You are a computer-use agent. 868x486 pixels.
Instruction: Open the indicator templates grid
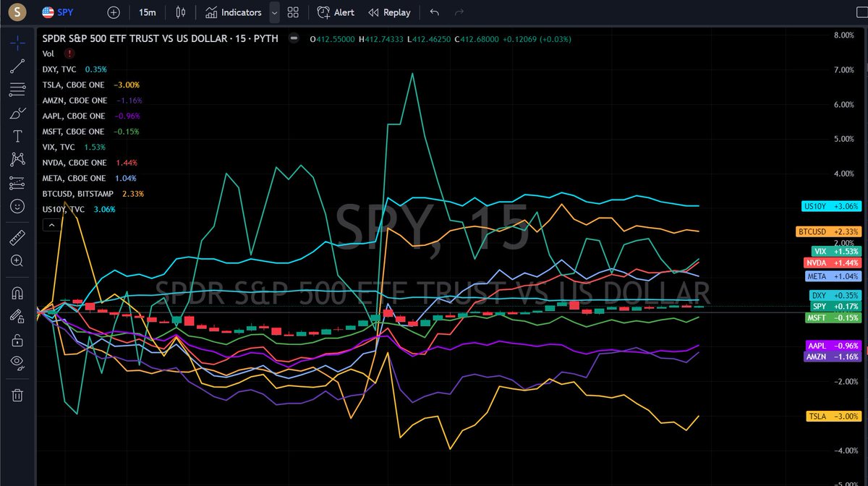pos(293,12)
